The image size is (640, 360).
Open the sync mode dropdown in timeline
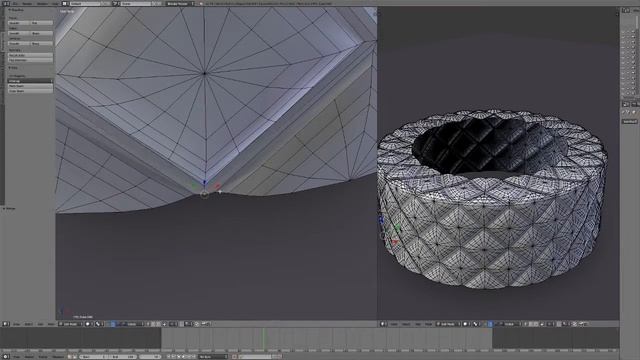coord(213,357)
